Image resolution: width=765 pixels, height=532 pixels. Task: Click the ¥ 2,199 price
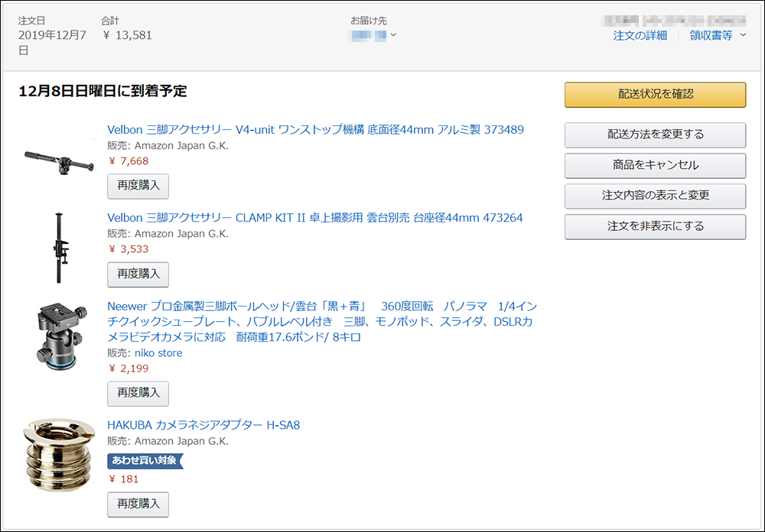(129, 368)
